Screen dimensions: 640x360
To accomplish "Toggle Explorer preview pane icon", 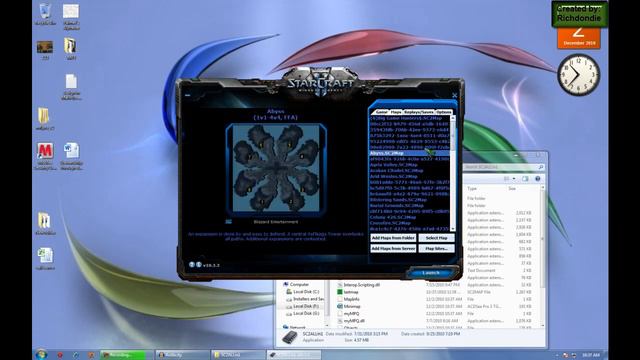I will tap(525, 179).
